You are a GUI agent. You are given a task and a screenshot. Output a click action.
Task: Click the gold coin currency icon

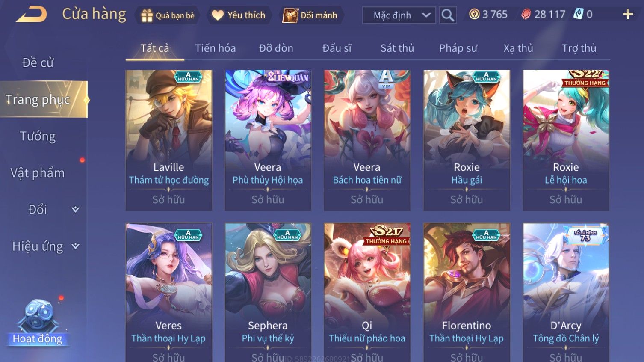pyautogui.click(x=474, y=15)
